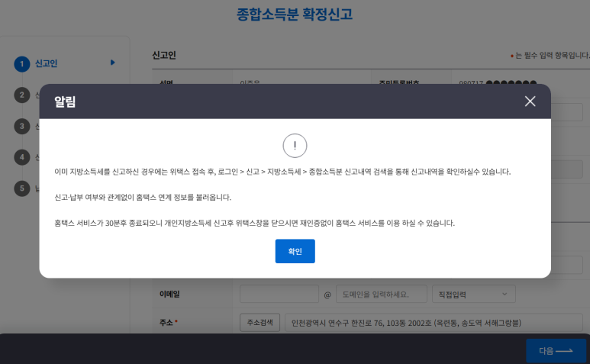This screenshot has width=590, height=364.
Task: Open the 직접입력 email domain dropdown
Action: (x=474, y=294)
